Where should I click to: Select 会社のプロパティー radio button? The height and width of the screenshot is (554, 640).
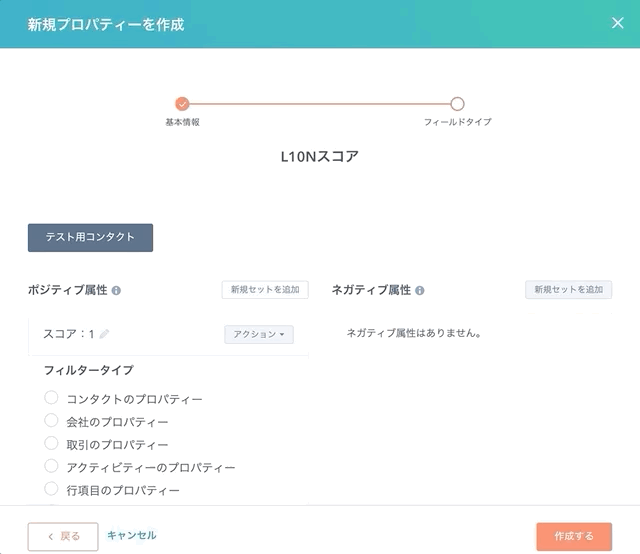[51, 420]
